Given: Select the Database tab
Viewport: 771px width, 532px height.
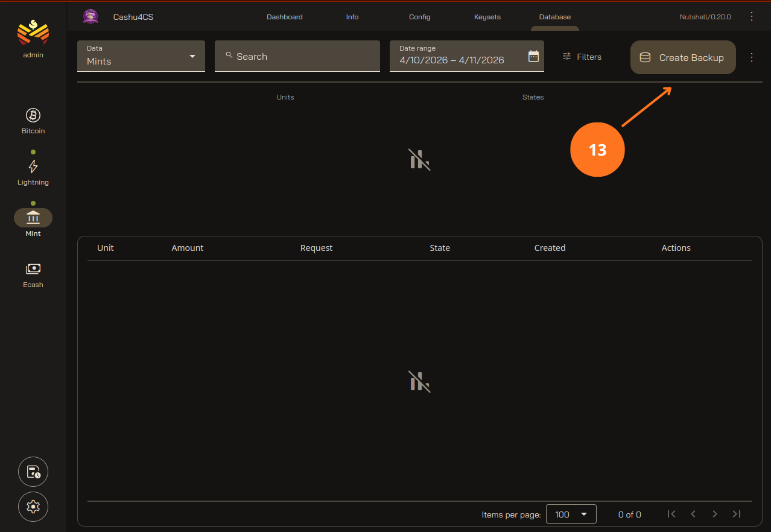Looking at the screenshot, I should click(555, 17).
